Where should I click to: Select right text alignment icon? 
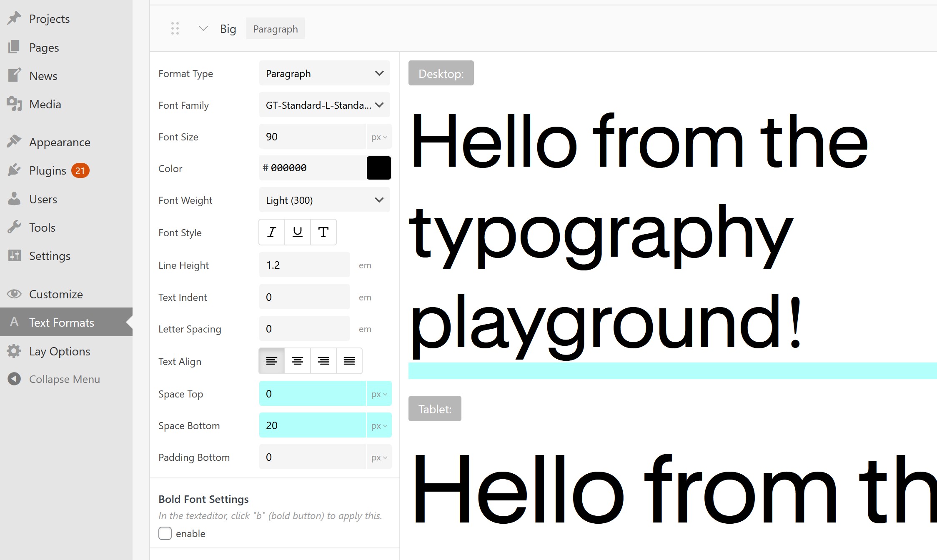tap(323, 361)
